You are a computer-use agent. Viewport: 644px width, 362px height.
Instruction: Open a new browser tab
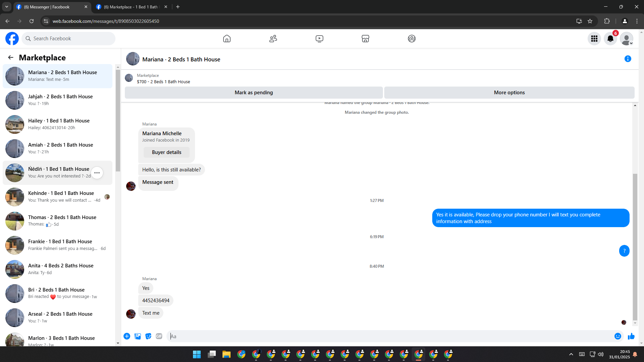click(178, 7)
